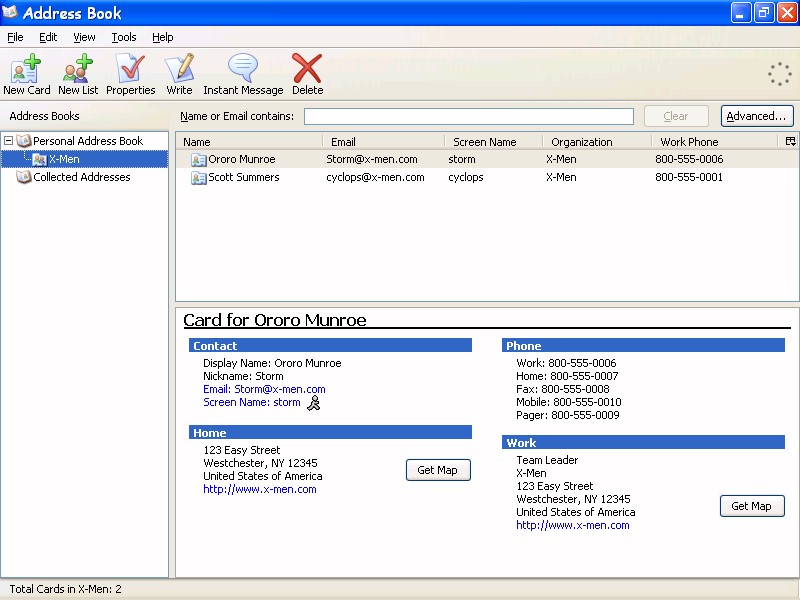This screenshot has width=800, height=600.
Task: Open the Help menu
Action: (163, 37)
